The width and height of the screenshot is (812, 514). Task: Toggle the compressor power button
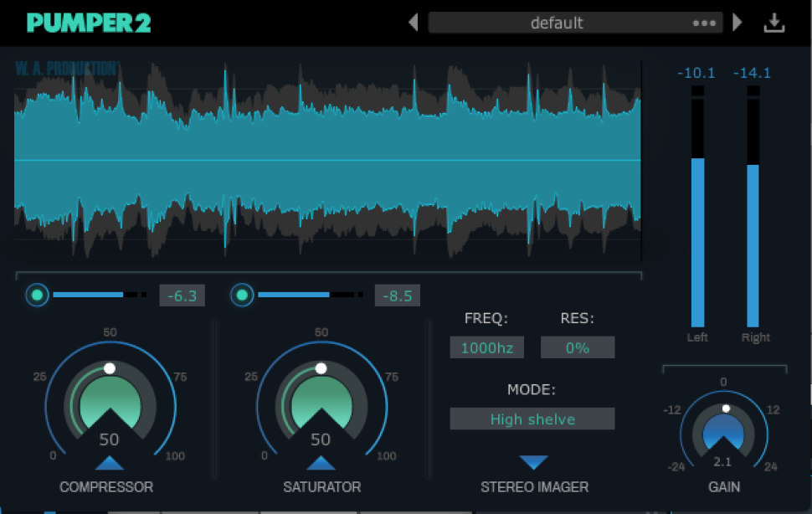pos(37,295)
